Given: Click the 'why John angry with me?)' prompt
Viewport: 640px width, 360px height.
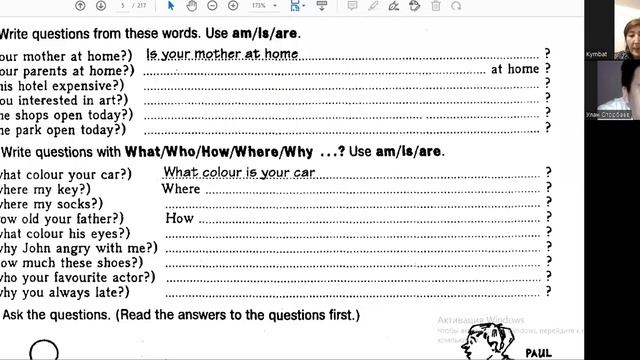Looking at the screenshot, I should click(79, 248).
